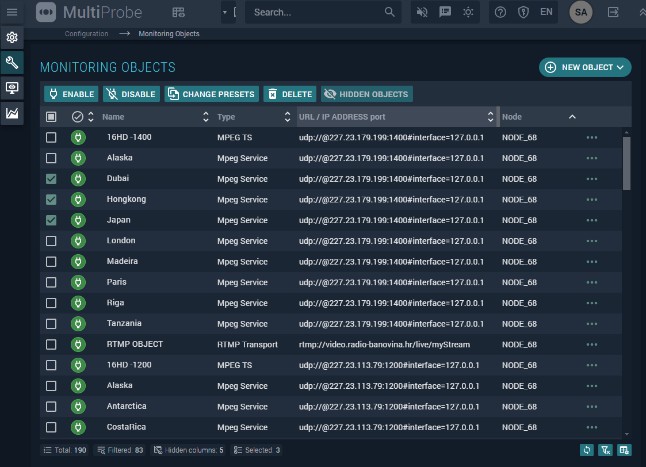The image size is (646, 467).
Task: Open the settings gear in left sidebar
Action: [x=12, y=37]
